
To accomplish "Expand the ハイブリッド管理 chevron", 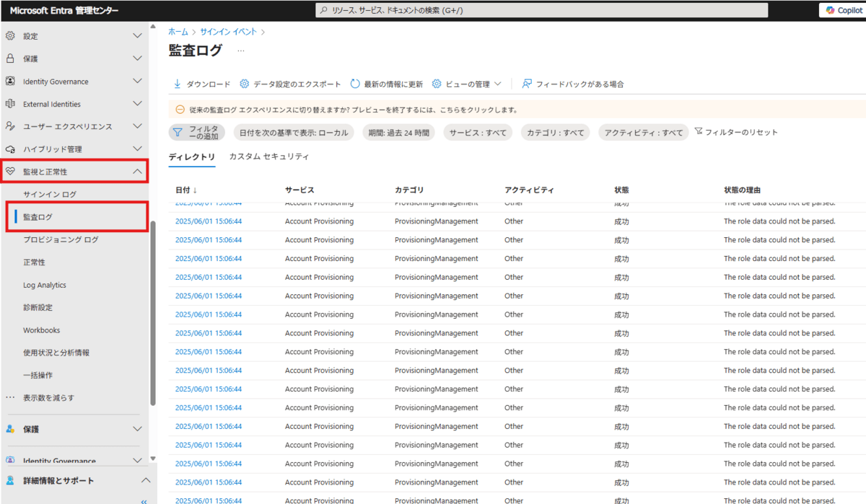I will (138, 149).
